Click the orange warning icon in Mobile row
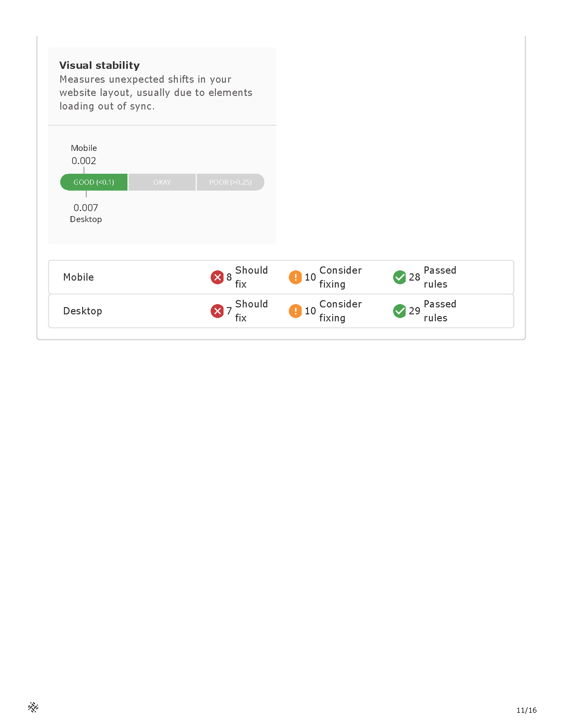Screen dimensions: 563x728 point(295,277)
